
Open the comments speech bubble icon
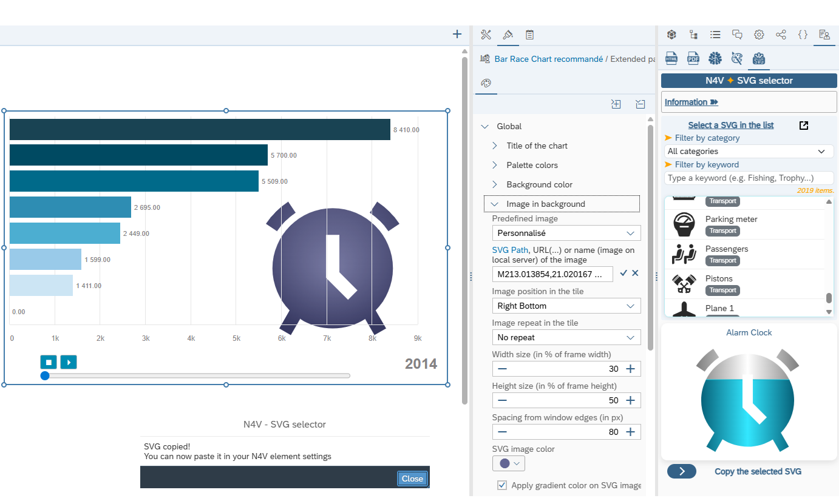737,35
